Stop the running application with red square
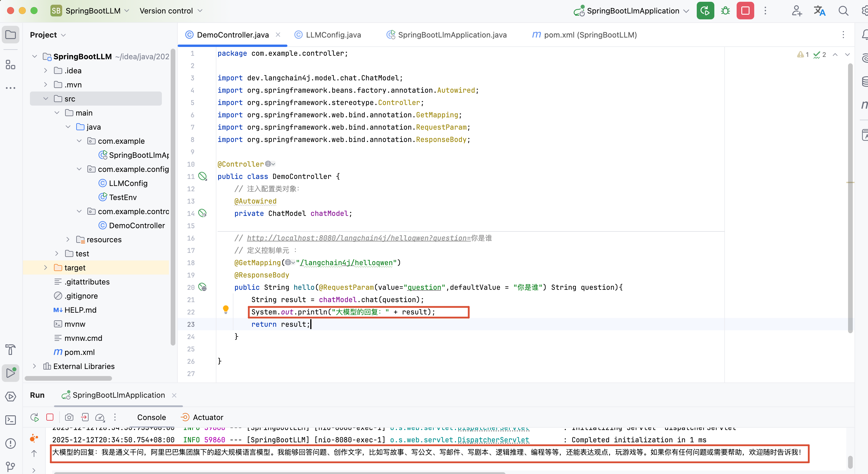This screenshot has height=474, width=868. [745, 11]
